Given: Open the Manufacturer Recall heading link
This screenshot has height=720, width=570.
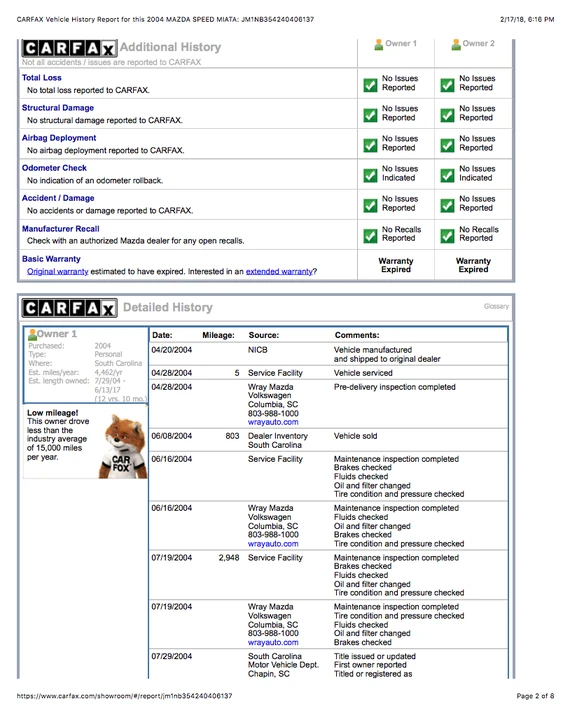Looking at the screenshot, I should pos(61,229).
